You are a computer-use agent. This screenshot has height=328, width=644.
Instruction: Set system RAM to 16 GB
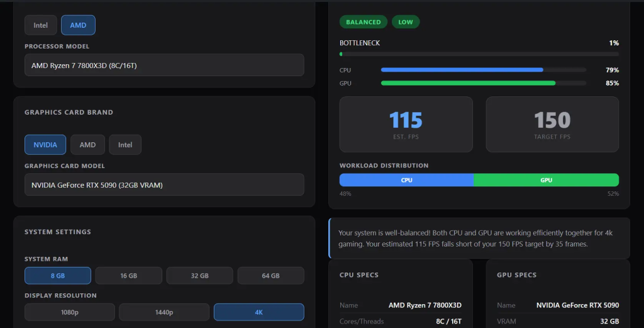pyautogui.click(x=128, y=275)
